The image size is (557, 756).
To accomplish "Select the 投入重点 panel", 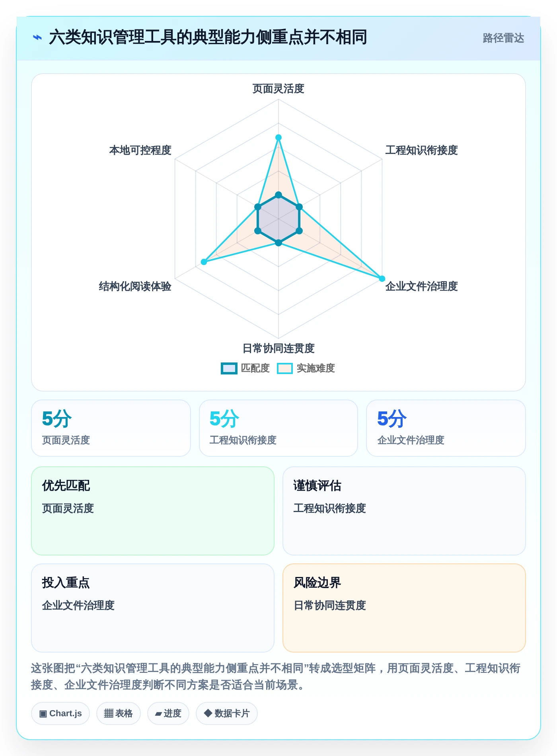I will [x=153, y=608].
